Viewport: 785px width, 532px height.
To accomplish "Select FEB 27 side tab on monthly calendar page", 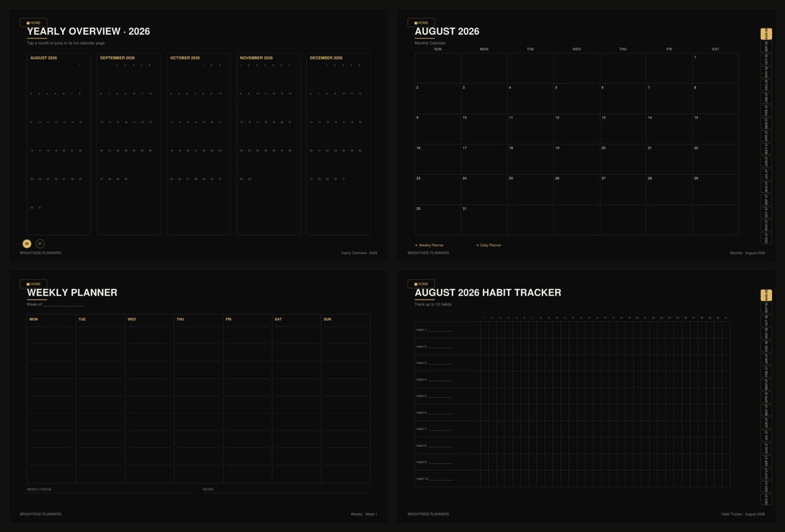I will [766, 111].
